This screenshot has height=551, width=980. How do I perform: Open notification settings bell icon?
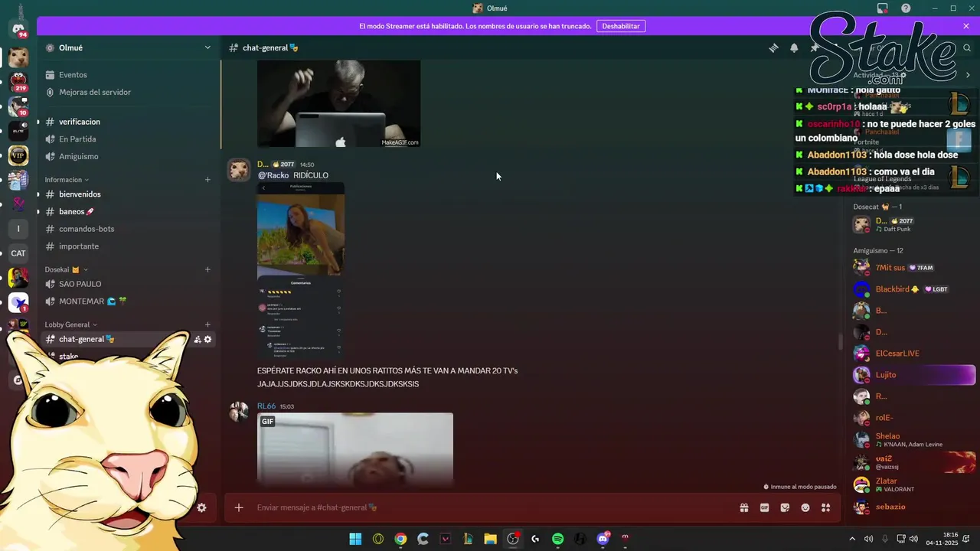point(794,47)
